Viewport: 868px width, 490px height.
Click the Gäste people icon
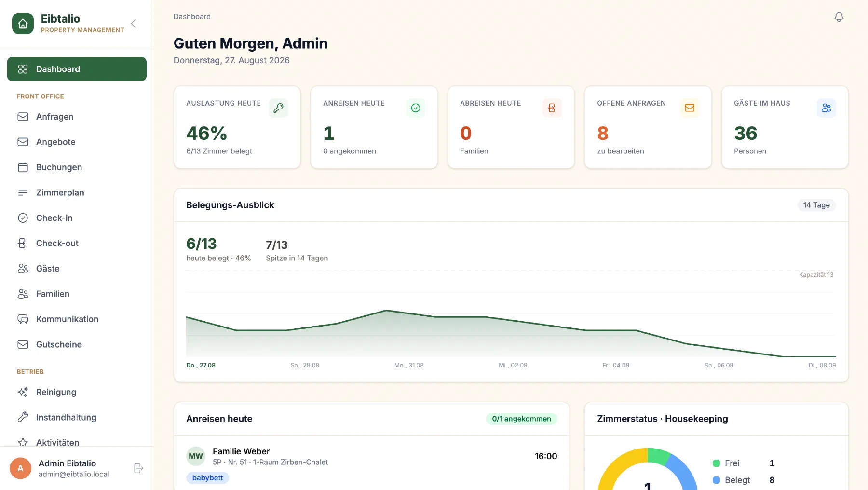point(23,269)
